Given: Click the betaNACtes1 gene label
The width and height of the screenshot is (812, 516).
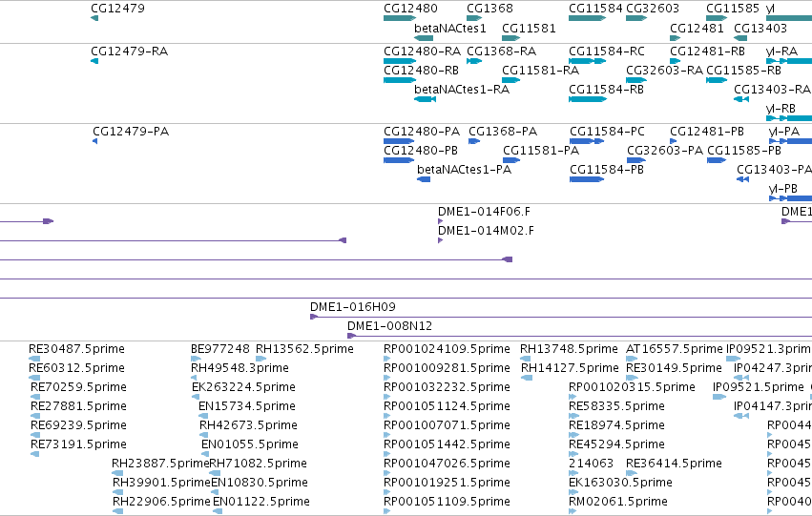Looking at the screenshot, I should click(x=450, y=28).
